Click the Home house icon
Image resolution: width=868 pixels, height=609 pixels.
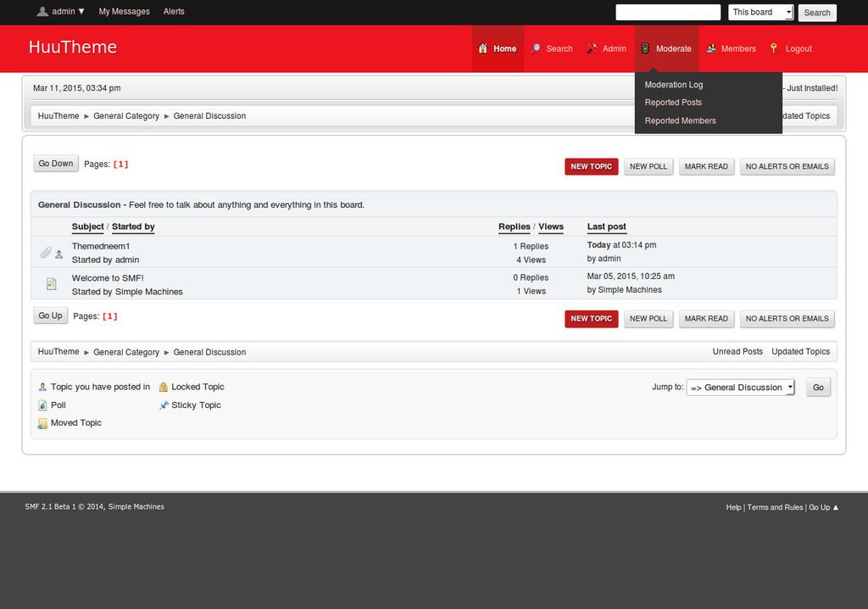pos(482,48)
